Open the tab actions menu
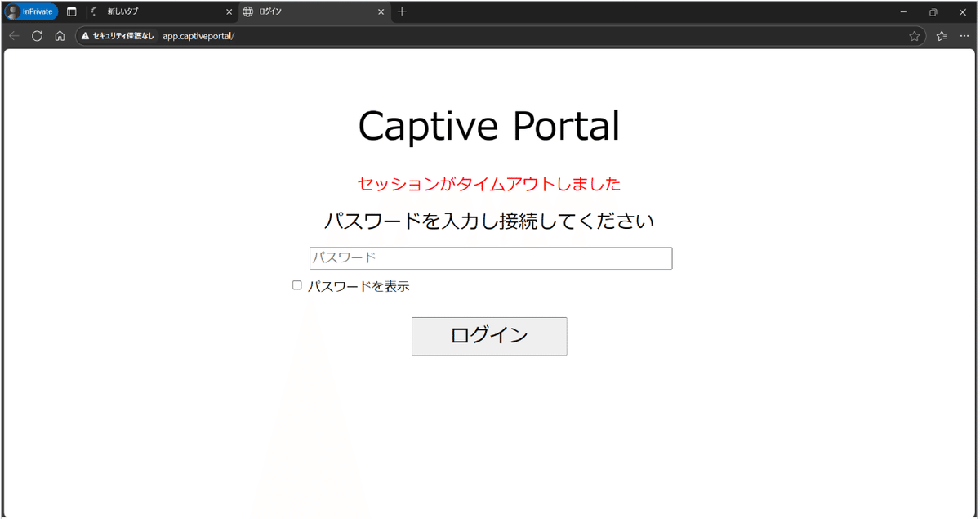 click(x=71, y=11)
